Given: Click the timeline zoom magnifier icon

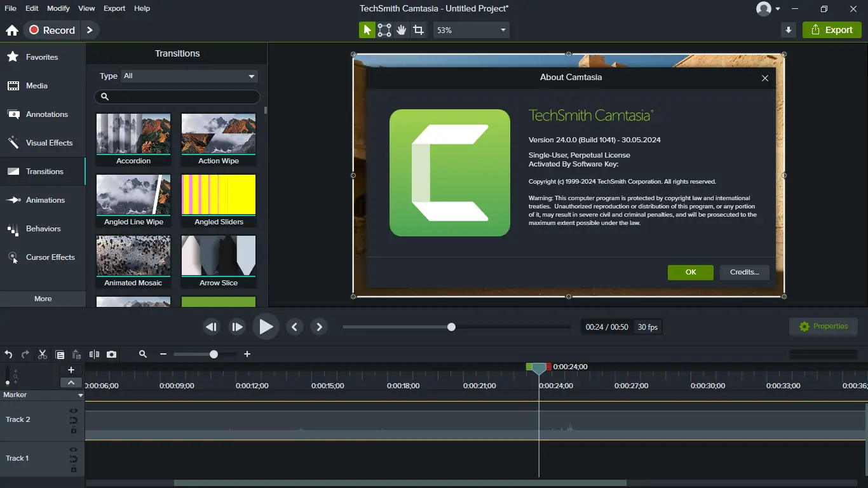Looking at the screenshot, I should point(143,355).
